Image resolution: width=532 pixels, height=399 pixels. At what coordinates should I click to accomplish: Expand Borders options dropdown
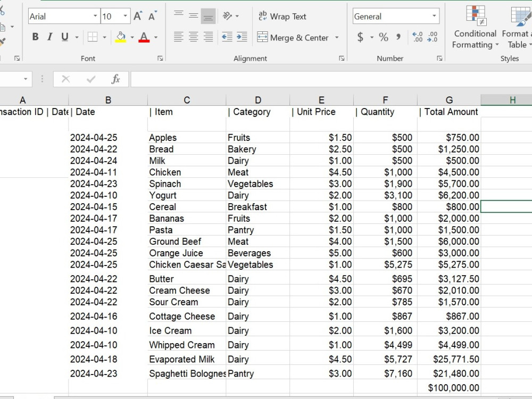tap(104, 37)
